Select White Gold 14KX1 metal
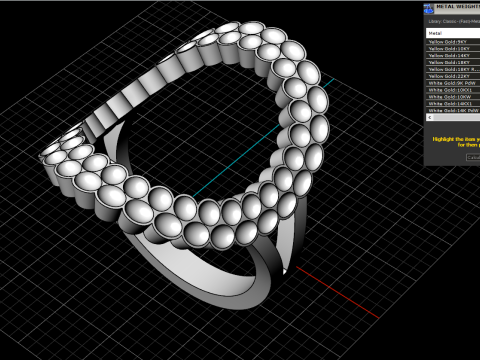Image resolution: width=480 pixels, height=360 pixels. click(x=453, y=104)
